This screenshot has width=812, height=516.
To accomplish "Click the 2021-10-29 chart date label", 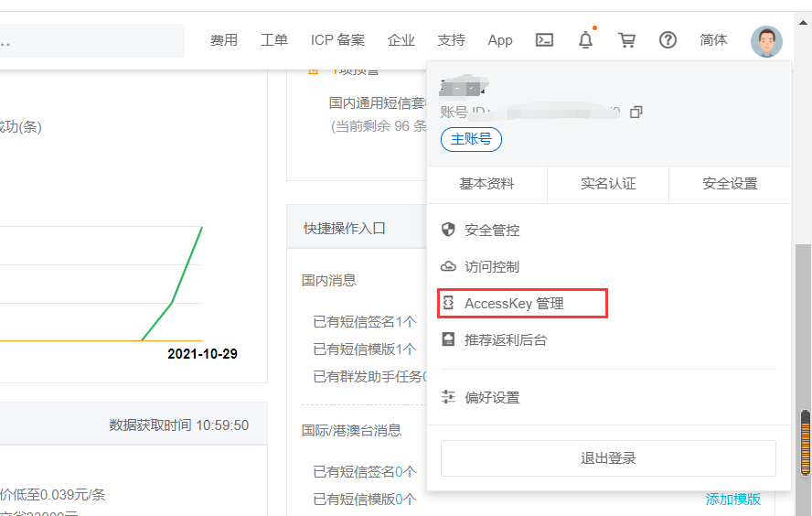I will click(x=202, y=354).
